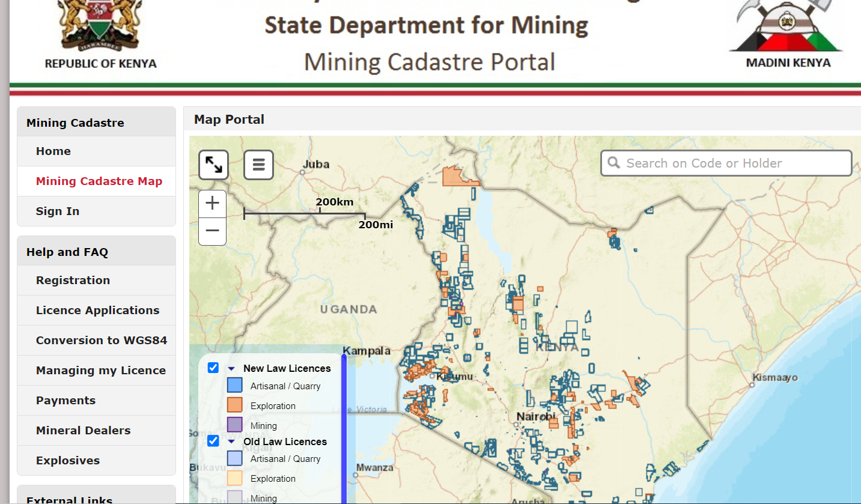Screen dimensions: 861x504
Task: Zoom in with the plus icon
Action: click(212, 203)
